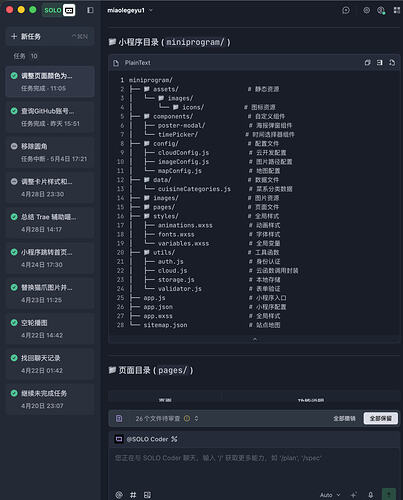Open task 调整卡片样式和...

pyautogui.click(x=50, y=188)
